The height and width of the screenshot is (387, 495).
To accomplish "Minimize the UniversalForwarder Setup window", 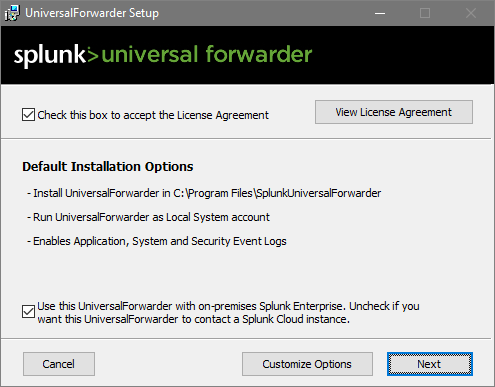I will tap(380, 13).
